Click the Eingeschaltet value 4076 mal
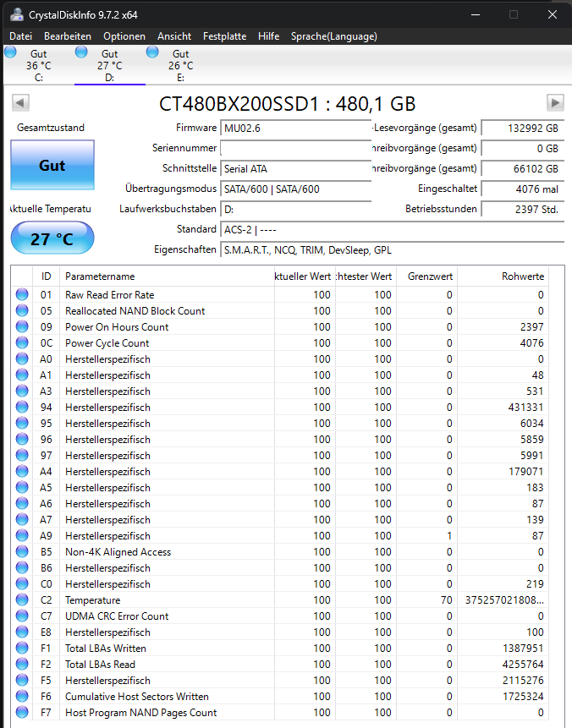This screenshot has height=728, width=572. point(523,189)
